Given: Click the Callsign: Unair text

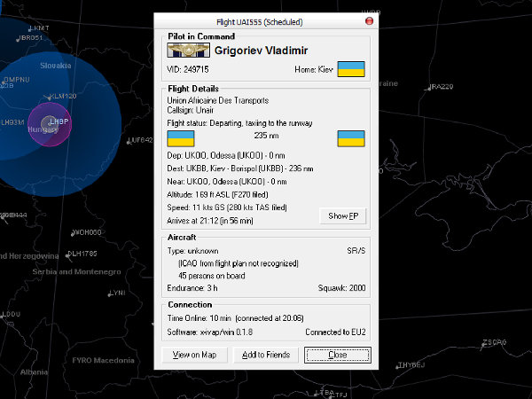Looking at the screenshot, I should point(191,110).
